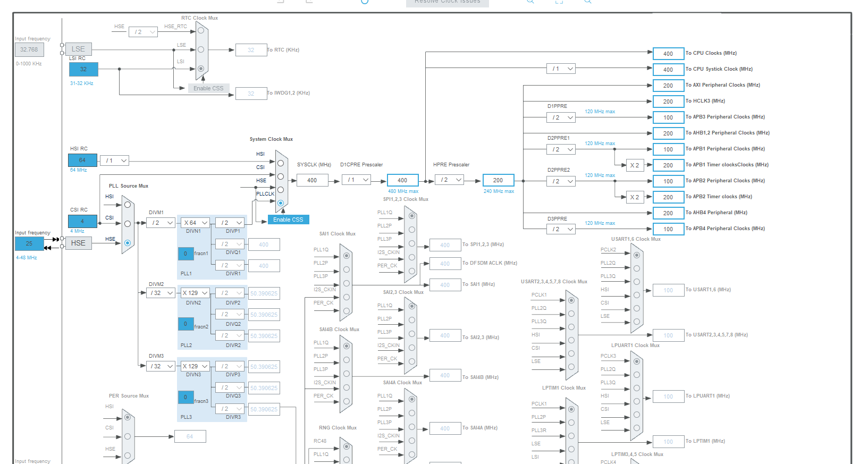Click the fracn1 value field in PLL1
This screenshot has height=464, width=868.
(x=186, y=254)
